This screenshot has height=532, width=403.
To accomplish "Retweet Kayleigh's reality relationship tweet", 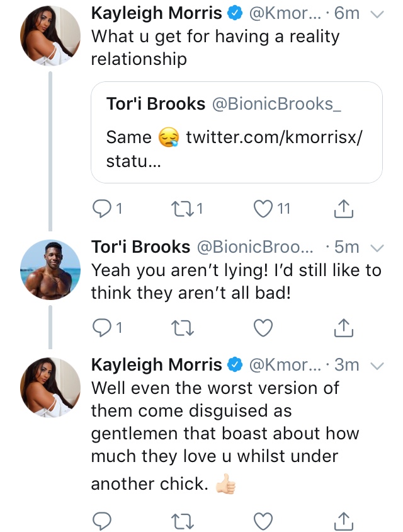I will tap(182, 208).
